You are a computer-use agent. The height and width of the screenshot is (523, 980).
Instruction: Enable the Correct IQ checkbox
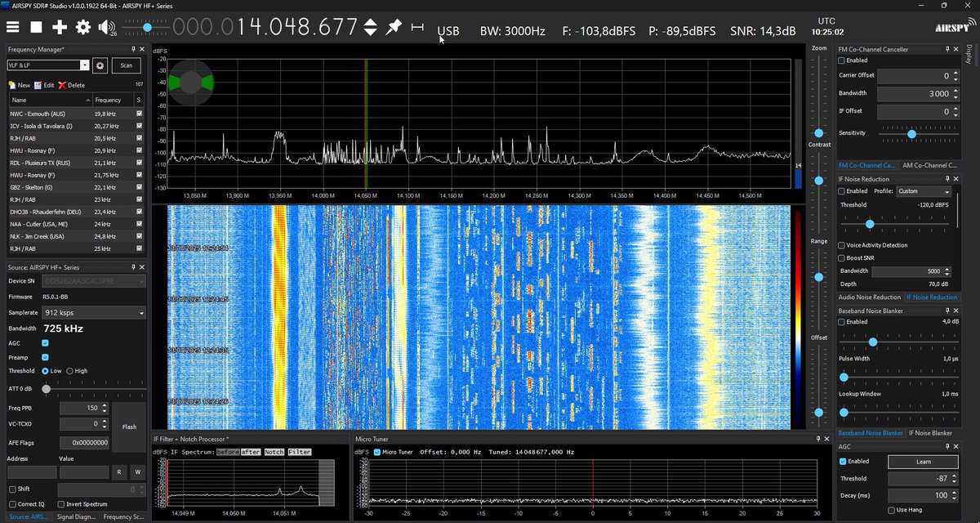tap(12, 504)
